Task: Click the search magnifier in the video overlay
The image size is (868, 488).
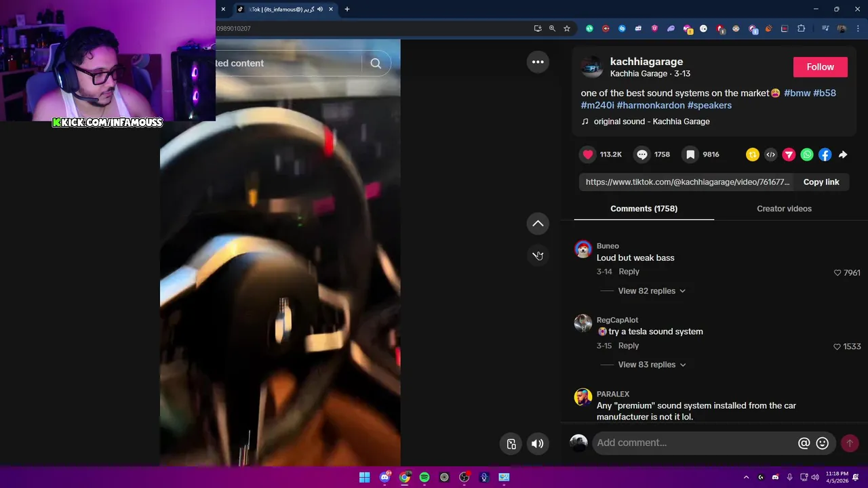Action: [x=376, y=63]
